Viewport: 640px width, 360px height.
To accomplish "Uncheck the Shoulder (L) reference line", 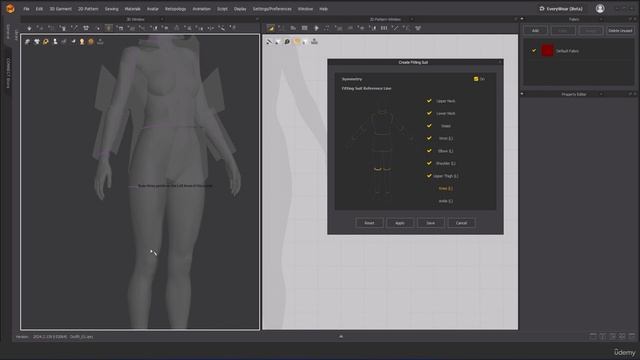I will pyautogui.click(x=429, y=163).
